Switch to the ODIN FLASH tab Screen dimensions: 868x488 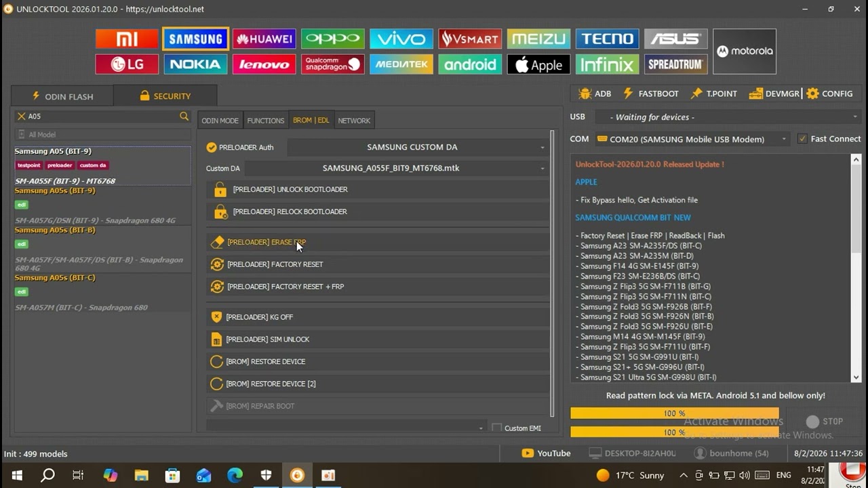click(62, 96)
